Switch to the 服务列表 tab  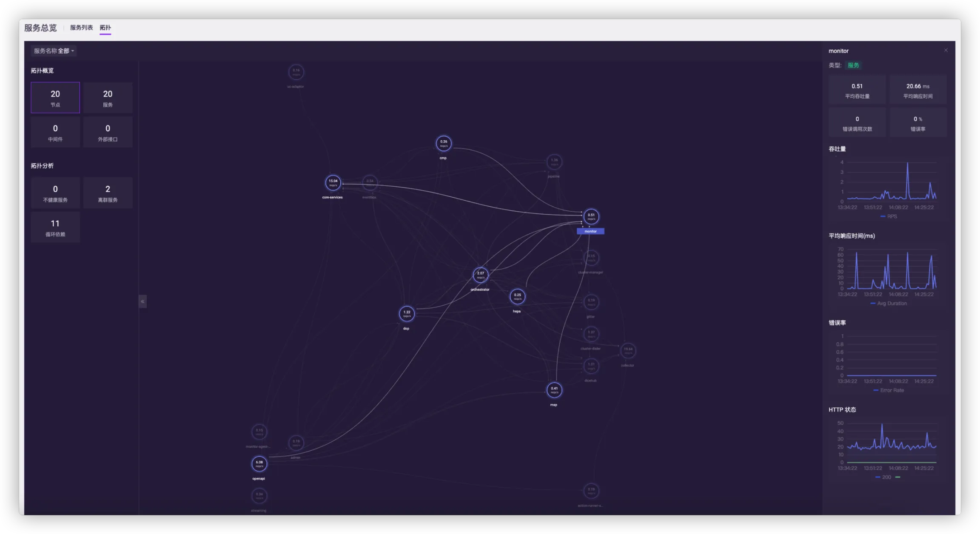81,28
